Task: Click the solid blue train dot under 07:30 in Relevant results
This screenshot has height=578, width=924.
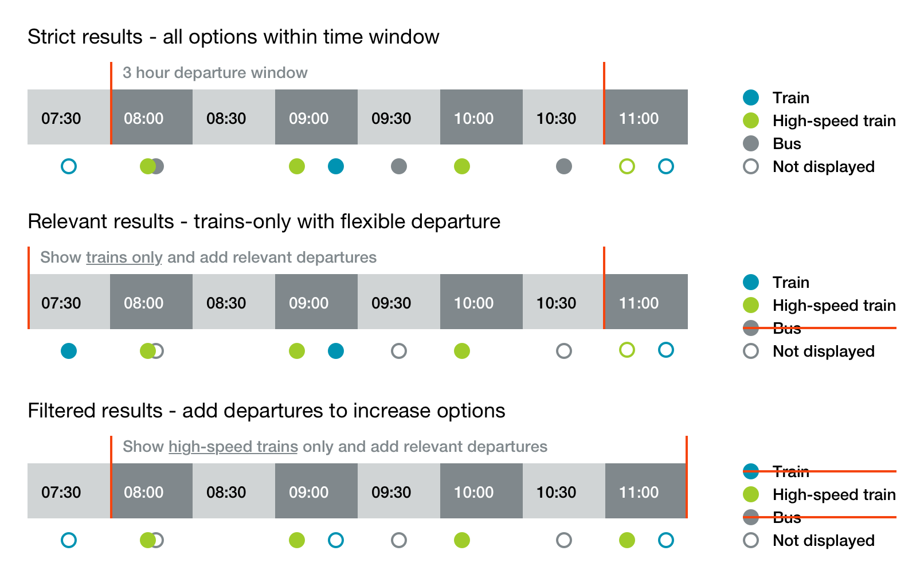Action: click(69, 351)
